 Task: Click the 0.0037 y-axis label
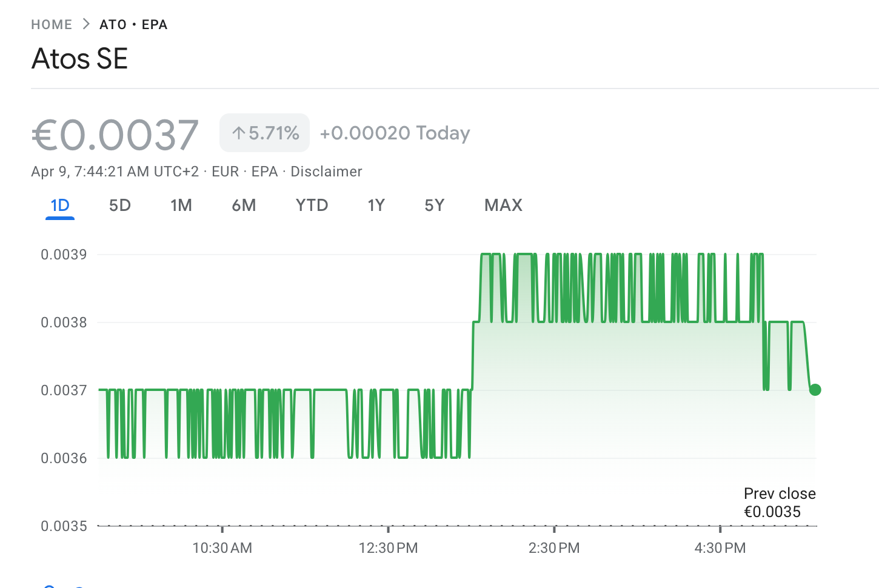pos(64,390)
